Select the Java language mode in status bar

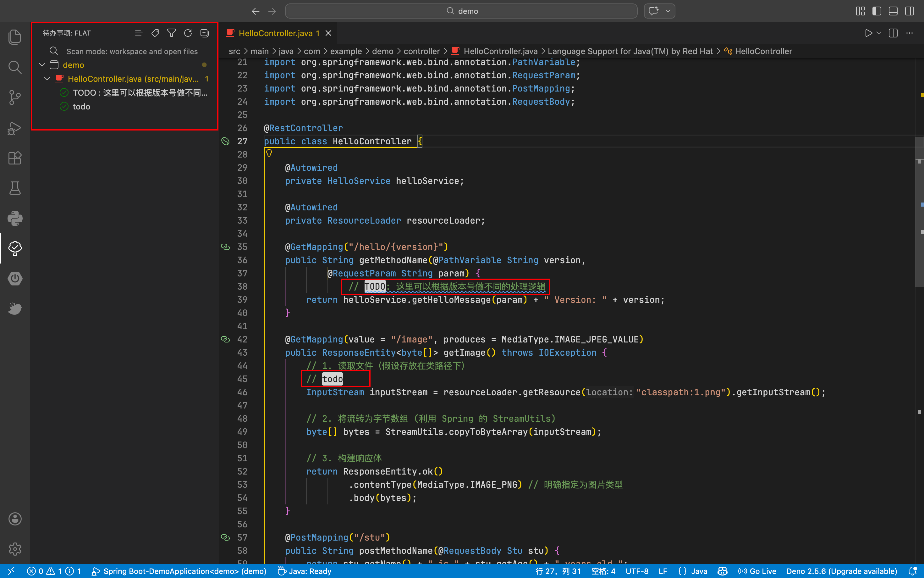pos(699,571)
